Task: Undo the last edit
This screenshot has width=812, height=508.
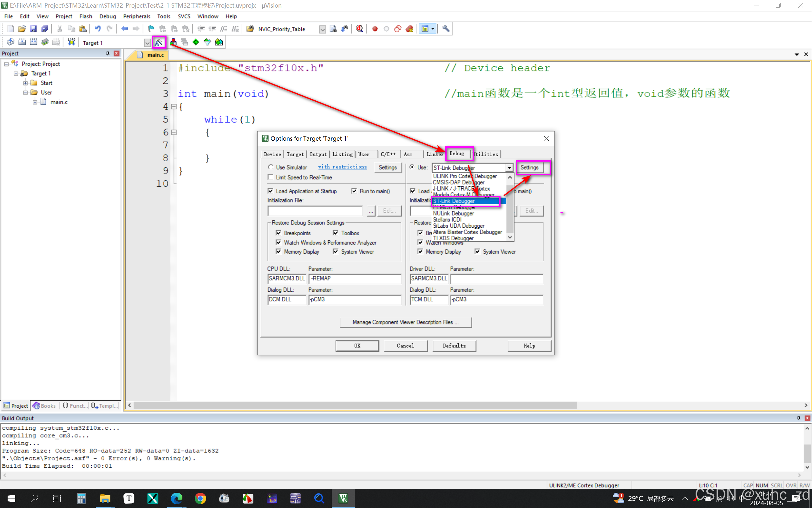Action: pos(98,29)
